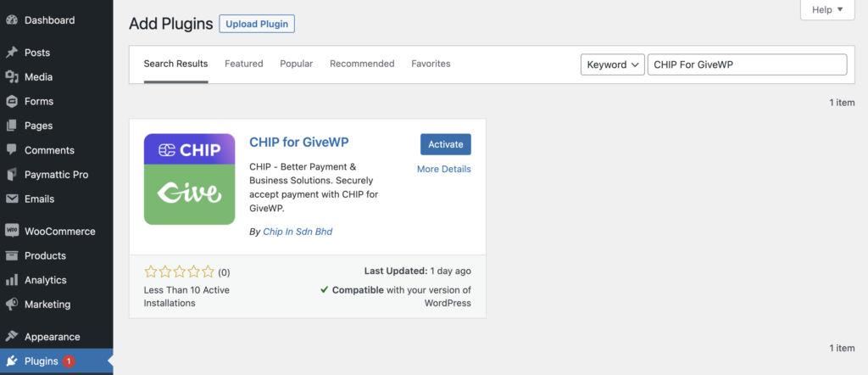Click the Plugins update badge showing 1
868x375 pixels.
pos(68,361)
